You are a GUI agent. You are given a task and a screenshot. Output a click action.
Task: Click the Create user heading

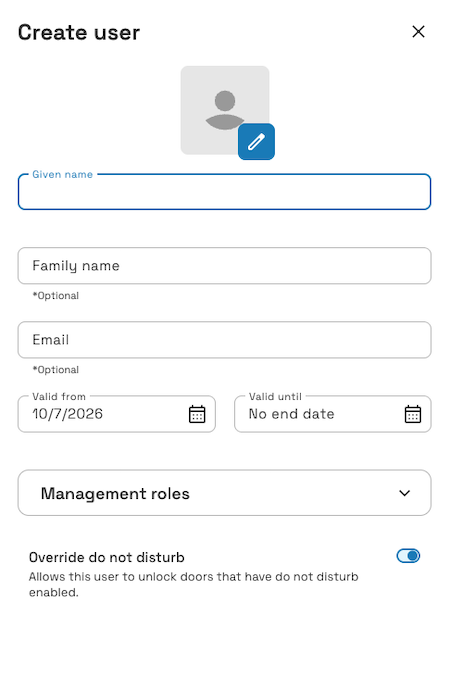[79, 32]
